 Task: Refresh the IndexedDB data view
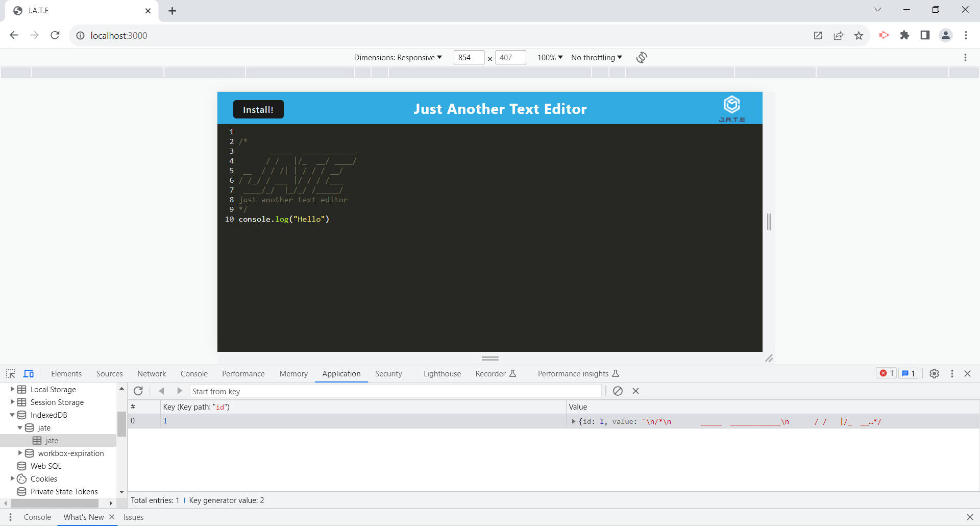coord(138,391)
